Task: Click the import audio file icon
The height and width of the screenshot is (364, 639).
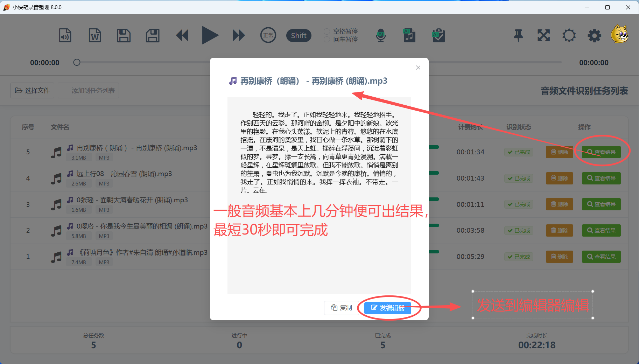Action: [65, 35]
